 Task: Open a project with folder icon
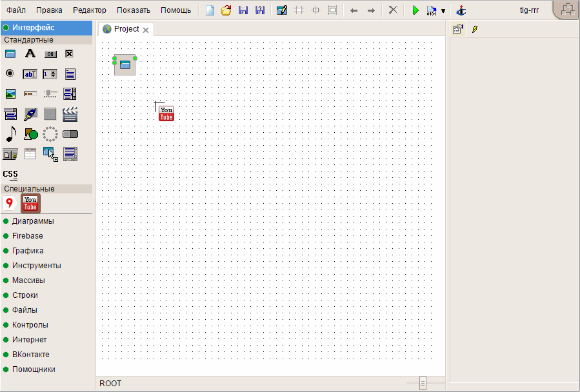(x=226, y=10)
